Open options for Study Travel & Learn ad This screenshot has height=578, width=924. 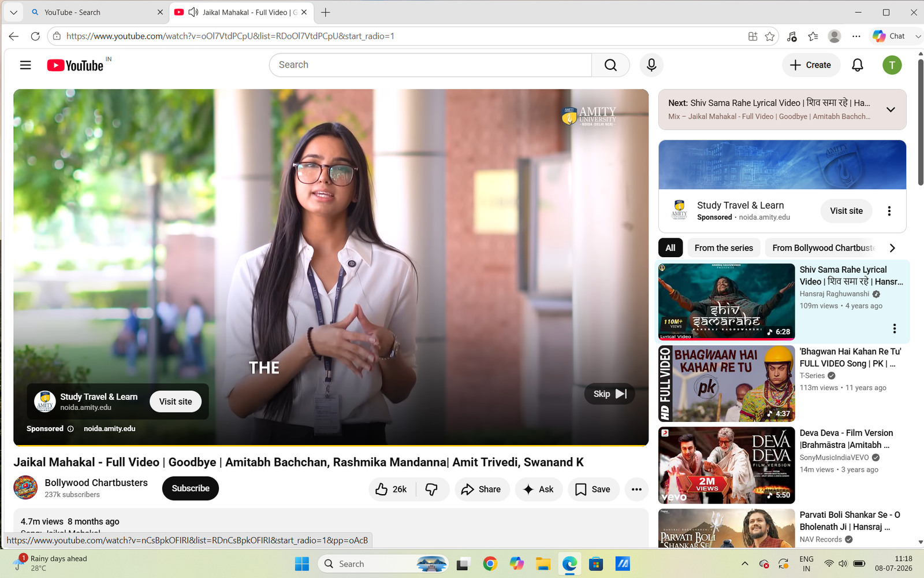coord(889,211)
